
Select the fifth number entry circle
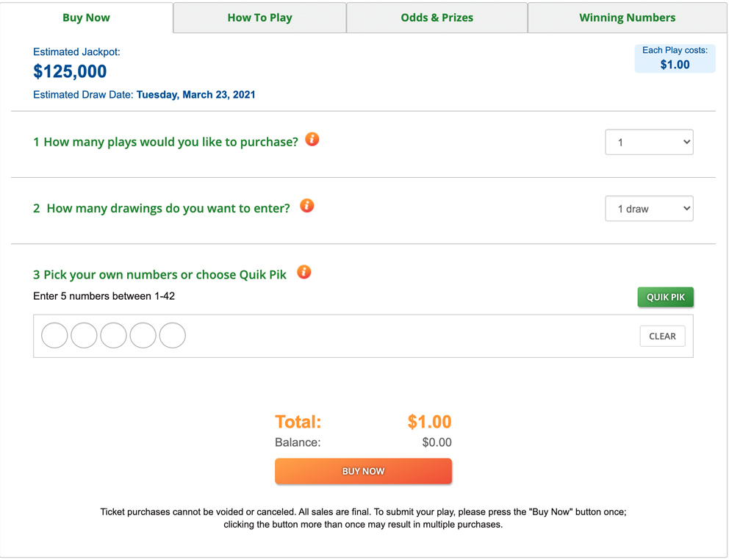172,335
